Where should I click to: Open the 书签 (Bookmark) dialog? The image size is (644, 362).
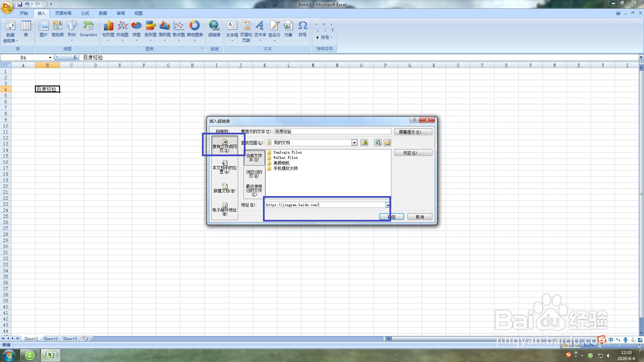point(413,153)
